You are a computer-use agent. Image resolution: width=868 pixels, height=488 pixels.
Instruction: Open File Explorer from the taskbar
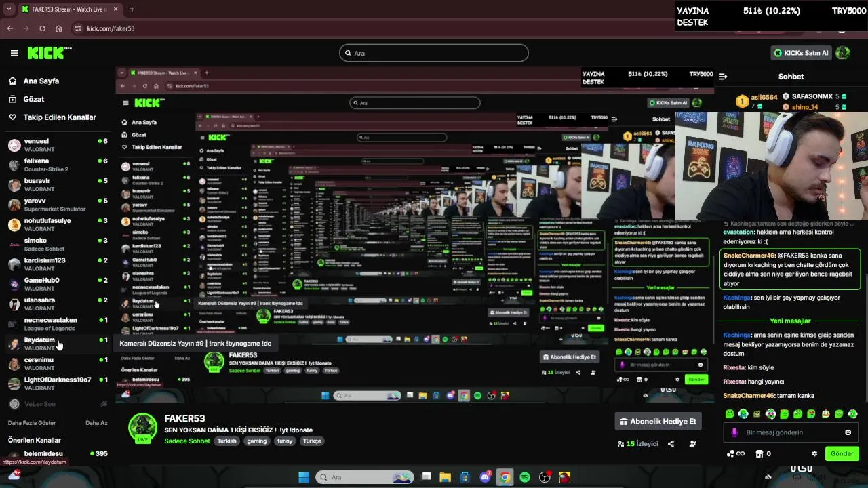[x=445, y=477]
